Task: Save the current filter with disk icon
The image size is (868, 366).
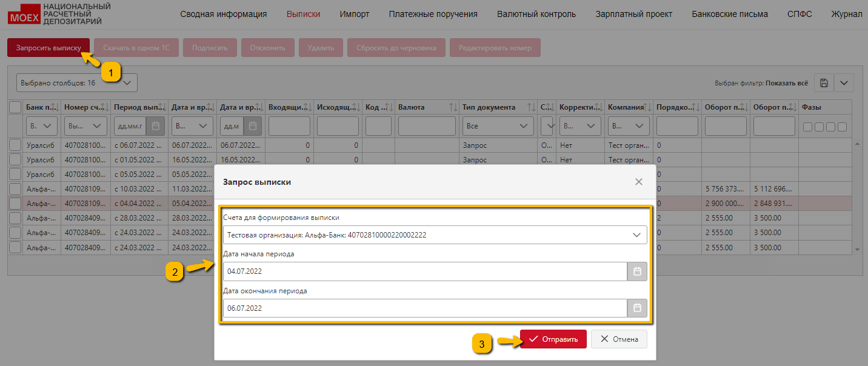Action: (x=824, y=83)
